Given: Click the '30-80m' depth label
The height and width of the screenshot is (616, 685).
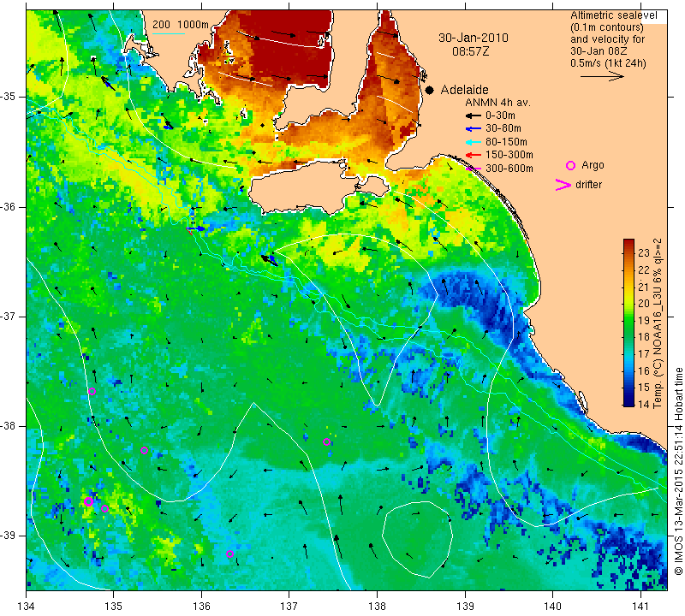Looking at the screenshot, I should click(x=503, y=129).
